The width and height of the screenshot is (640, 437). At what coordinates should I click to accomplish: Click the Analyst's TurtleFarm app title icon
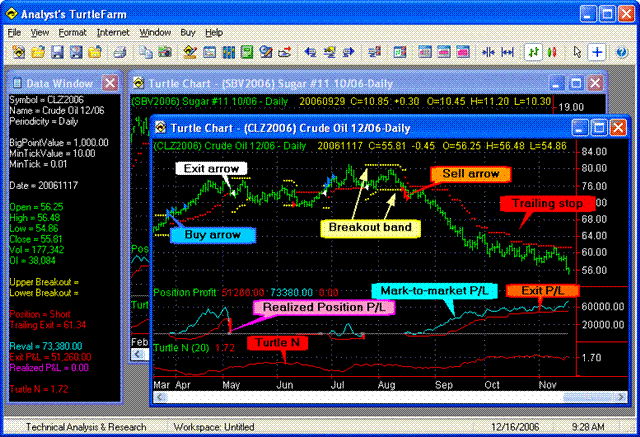pyautogui.click(x=11, y=14)
